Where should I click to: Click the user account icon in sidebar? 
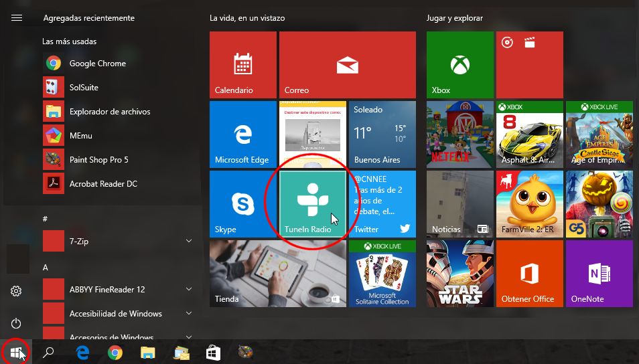pos(17,259)
